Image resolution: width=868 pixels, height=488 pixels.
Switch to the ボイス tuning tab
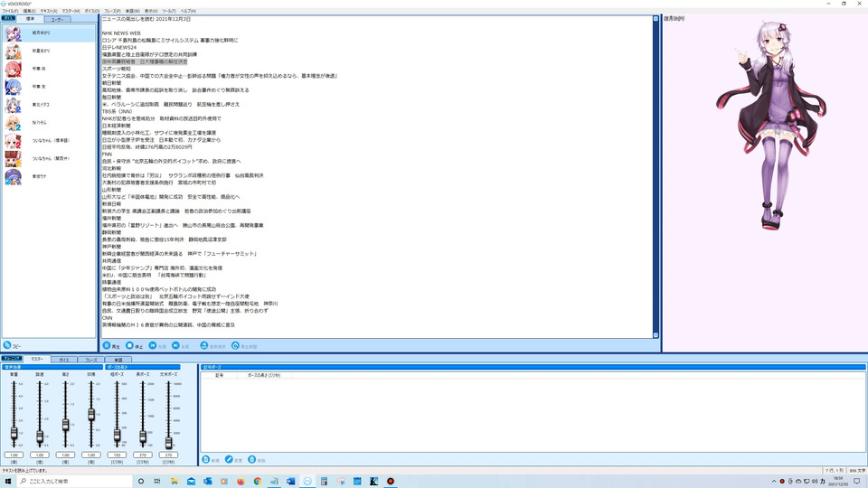coord(64,360)
